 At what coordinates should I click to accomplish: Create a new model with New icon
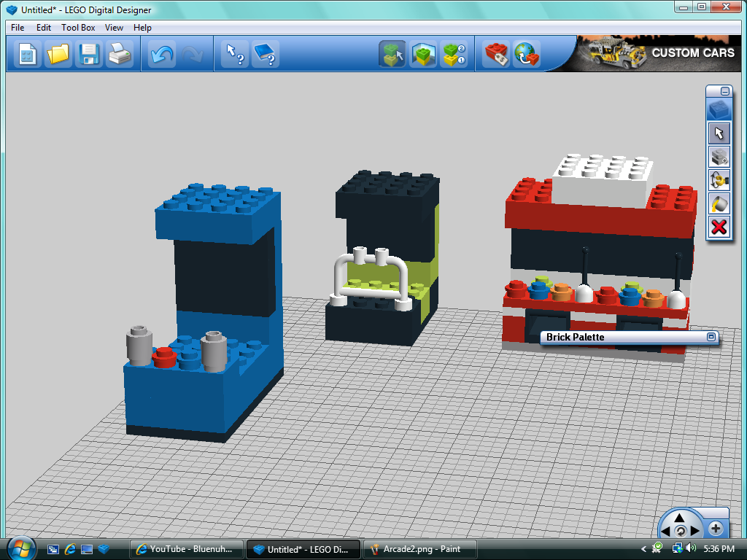(27, 54)
